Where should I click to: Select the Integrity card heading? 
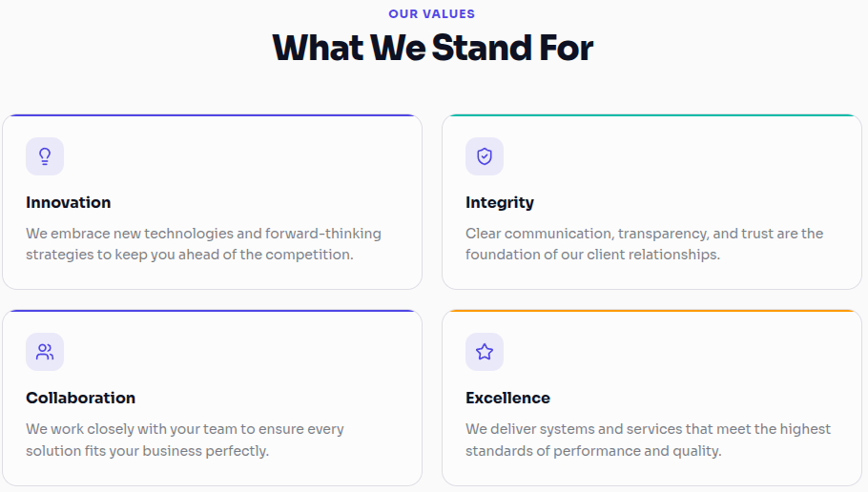click(499, 203)
